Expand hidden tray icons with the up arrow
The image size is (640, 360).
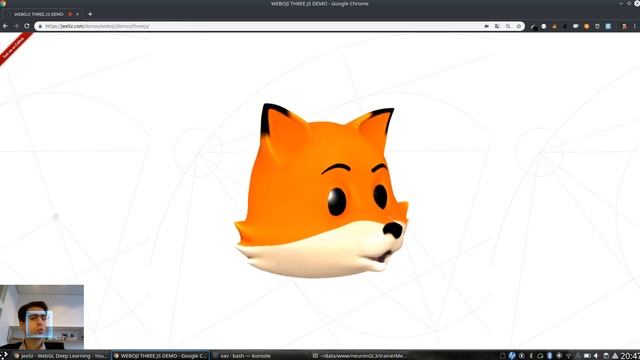point(615,356)
